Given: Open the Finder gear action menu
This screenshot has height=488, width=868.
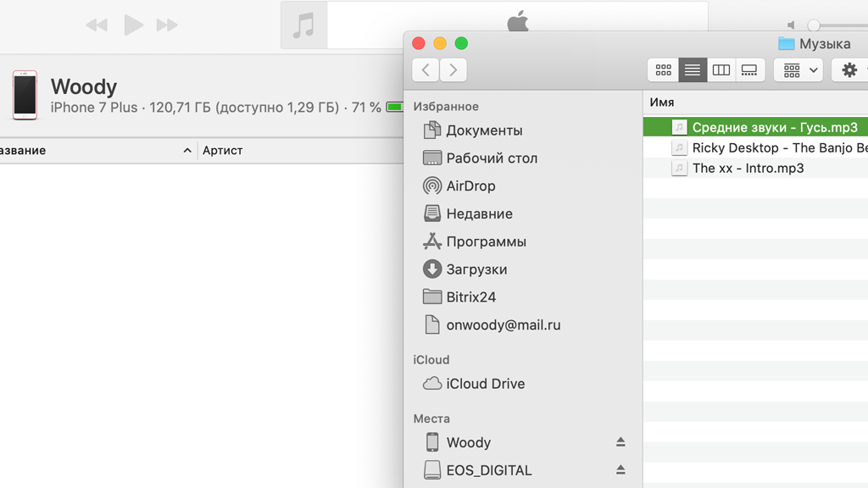Looking at the screenshot, I should [849, 69].
